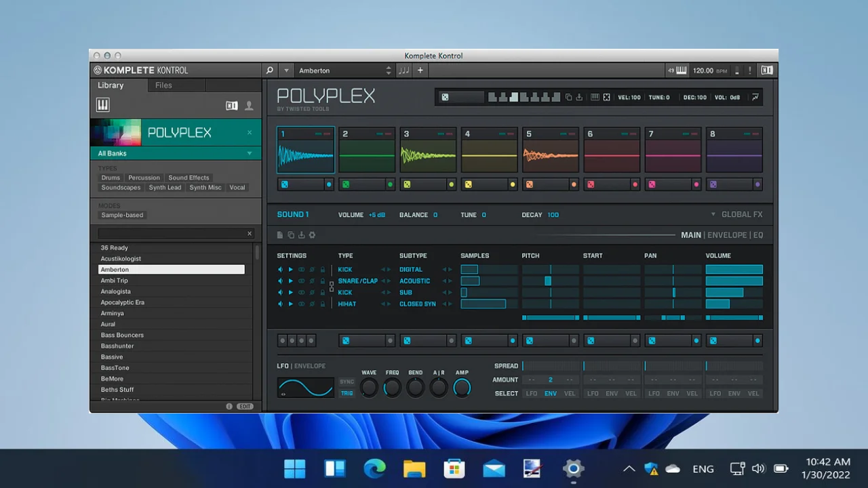
Task: Randomize sound 5 with the orange dice
Action: click(x=530, y=184)
